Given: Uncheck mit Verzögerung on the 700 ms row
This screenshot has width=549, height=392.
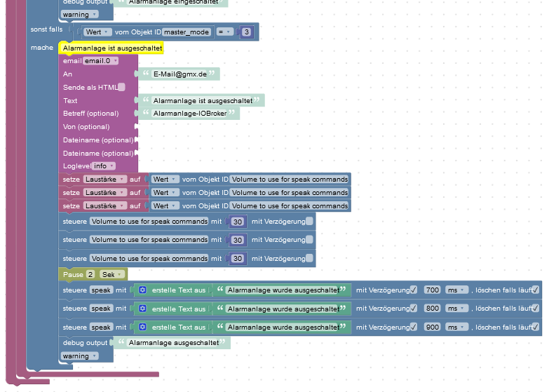Looking at the screenshot, I should (x=414, y=290).
